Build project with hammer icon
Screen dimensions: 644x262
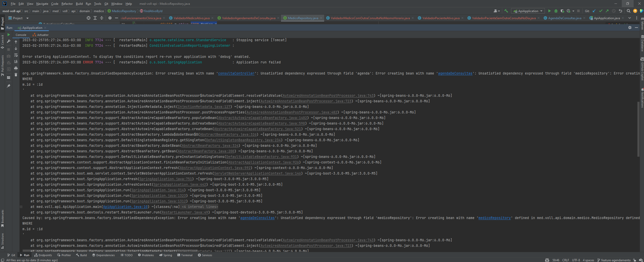pos(506,11)
